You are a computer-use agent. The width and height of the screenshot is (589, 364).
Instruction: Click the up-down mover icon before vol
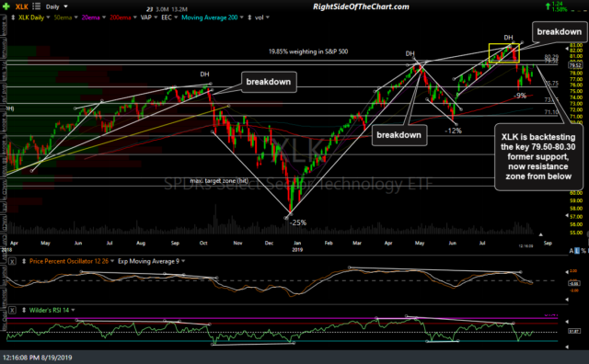pyautogui.click(x=249, y=17)
